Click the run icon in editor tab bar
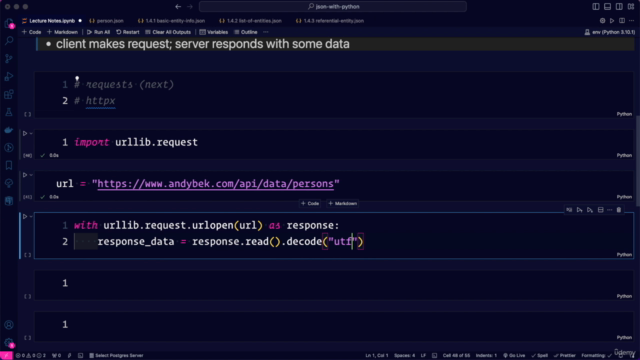 tap(612, 20)
